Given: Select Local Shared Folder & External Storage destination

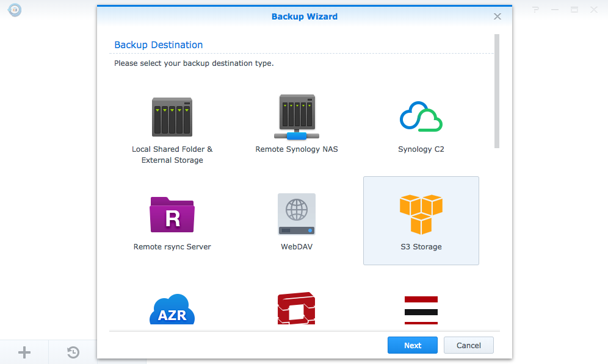Looking at the screenshot, I should point(172,117).
